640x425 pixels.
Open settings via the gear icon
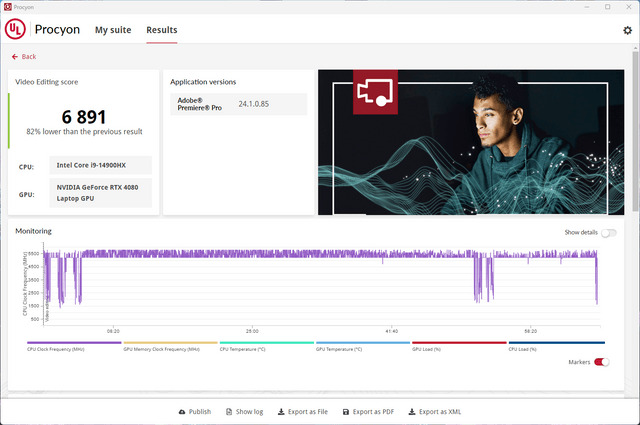627,31
